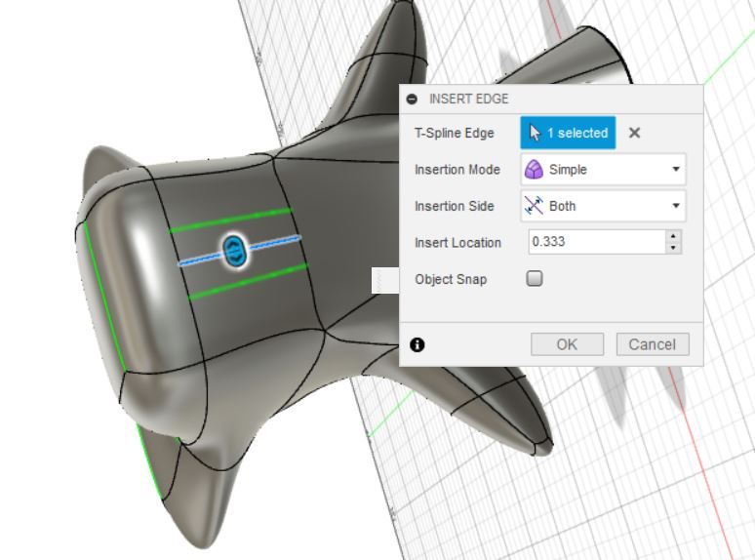This screenshot has height=560, width=755.
Task: Enable the Object Snap checkbox
Action: tap(534, 279)
